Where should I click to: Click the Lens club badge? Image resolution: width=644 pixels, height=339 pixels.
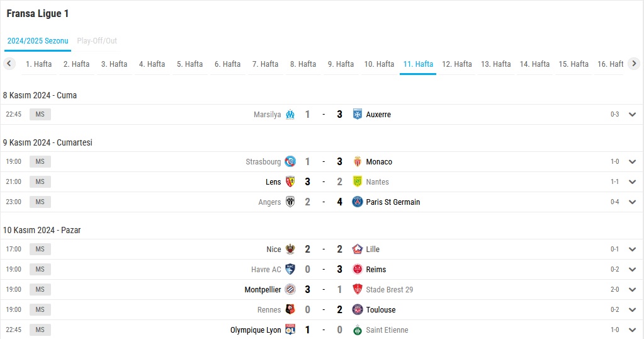pyautogui.click(x=290, y=181)
